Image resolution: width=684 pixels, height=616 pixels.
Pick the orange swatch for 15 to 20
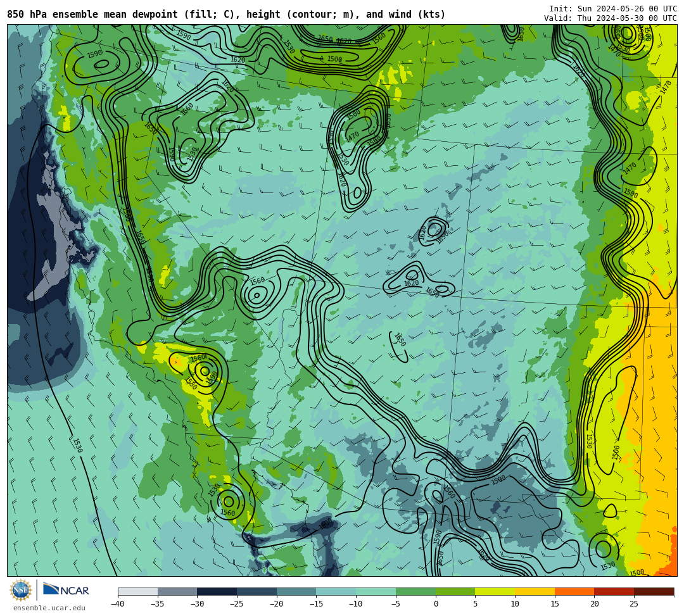click(x=574, y=591)
